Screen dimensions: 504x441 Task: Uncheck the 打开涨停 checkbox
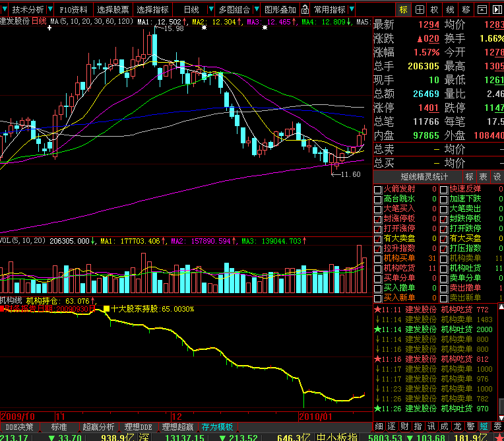click(x=378, y=229)
